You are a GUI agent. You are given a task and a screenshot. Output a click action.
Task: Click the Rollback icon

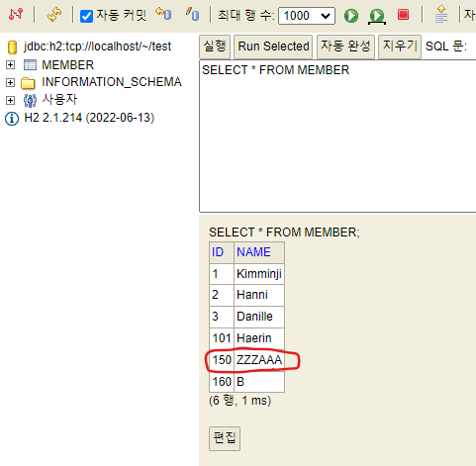tap(163, 14)
